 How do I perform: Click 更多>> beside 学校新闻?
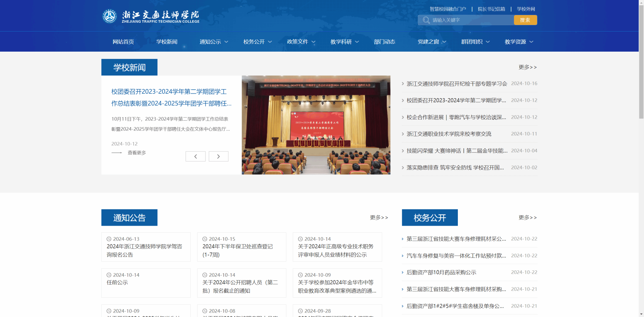click(528, 67)
